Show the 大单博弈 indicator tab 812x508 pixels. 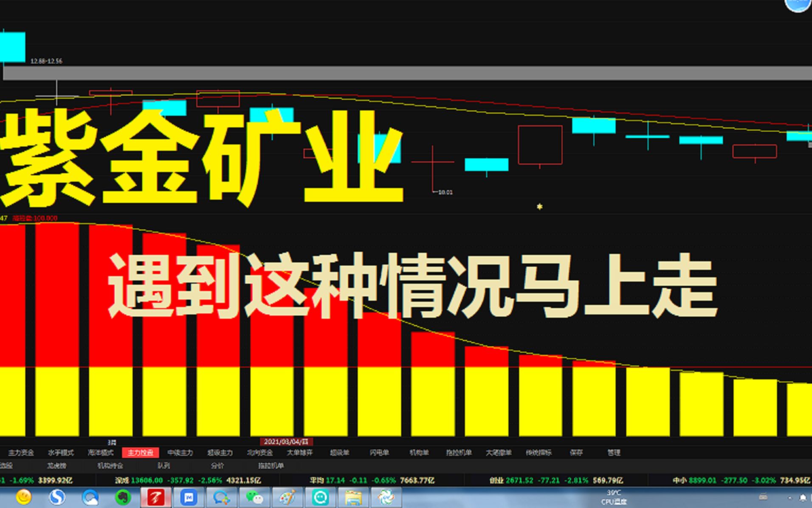click(x=300, y=453)
